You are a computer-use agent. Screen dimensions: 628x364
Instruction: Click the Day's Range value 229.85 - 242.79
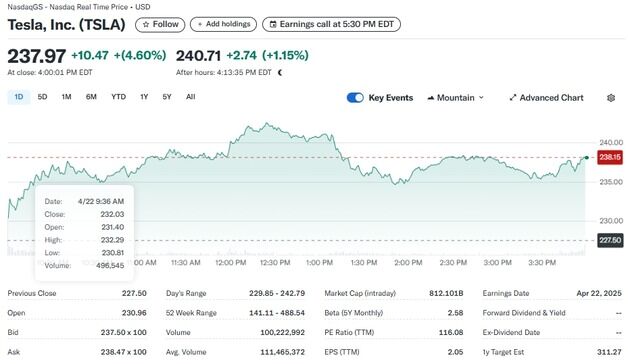(277, 293)
